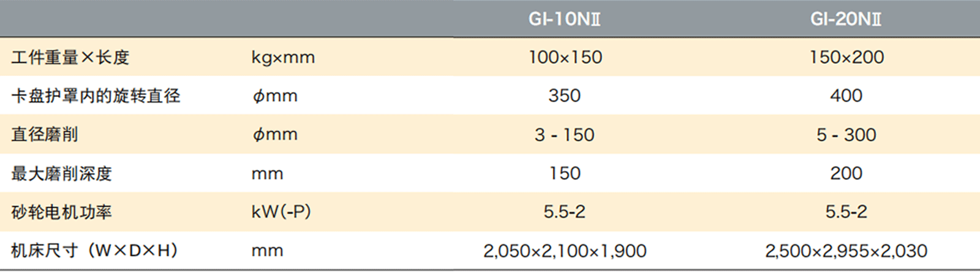This screenshot has height=277, width=980.
Task: Click the GI-20NⅡ column header
Action: point(846,20)
